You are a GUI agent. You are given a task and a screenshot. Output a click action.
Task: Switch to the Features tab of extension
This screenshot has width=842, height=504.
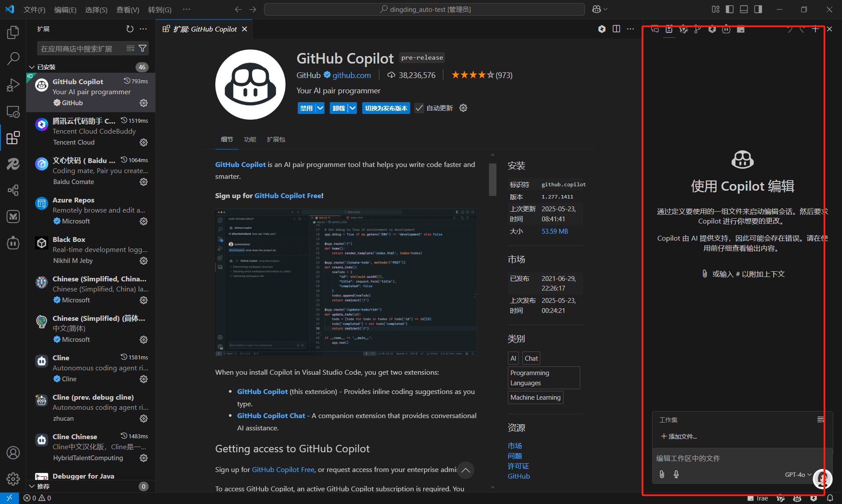(250, 139)
